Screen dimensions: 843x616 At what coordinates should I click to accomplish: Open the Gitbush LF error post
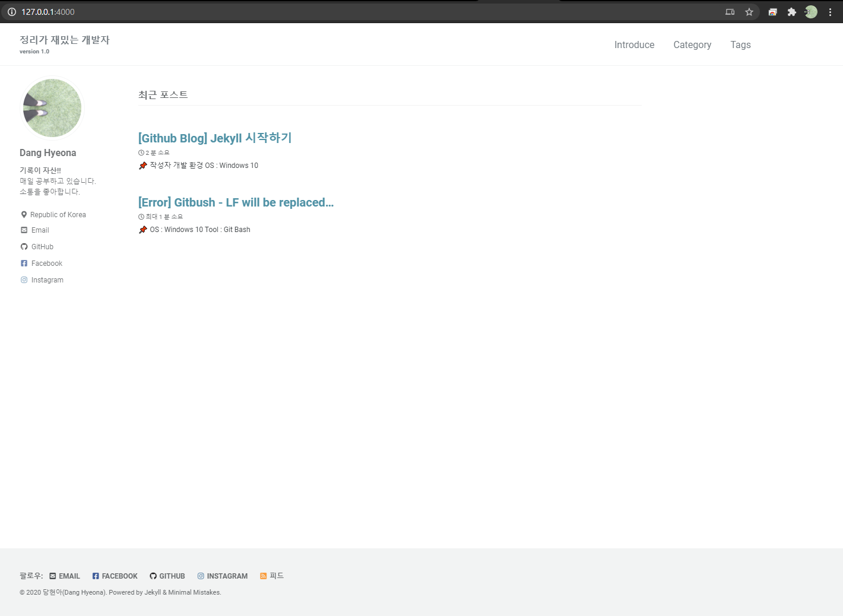point(236,202)
